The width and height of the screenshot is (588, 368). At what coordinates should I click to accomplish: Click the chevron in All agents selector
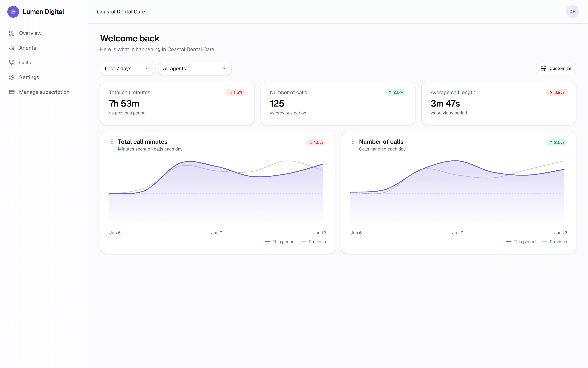point(224,69)
